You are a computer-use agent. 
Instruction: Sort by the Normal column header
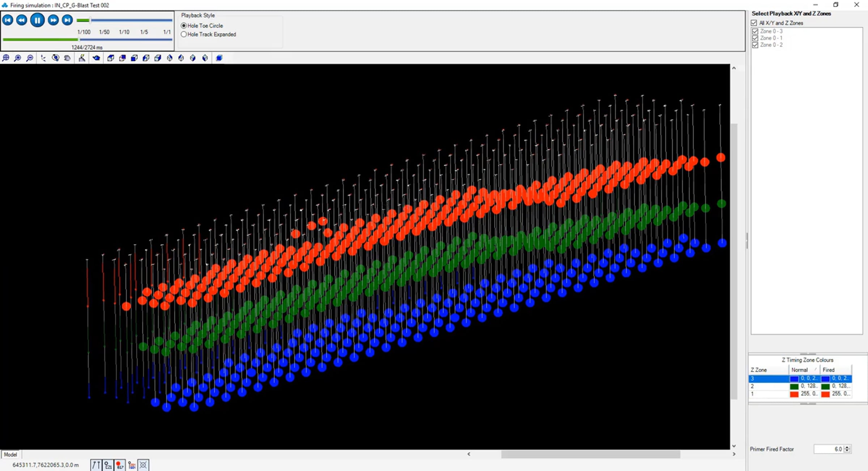click(x=804, y=370)
